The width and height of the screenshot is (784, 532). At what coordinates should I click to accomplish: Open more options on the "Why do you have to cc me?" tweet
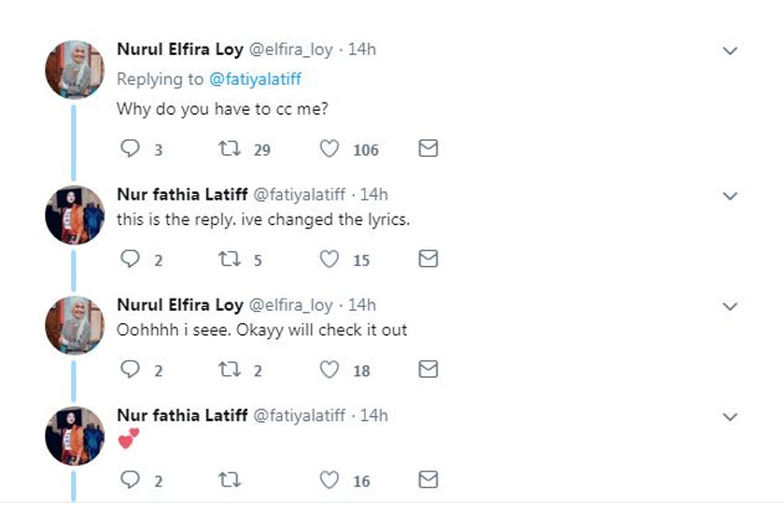[731, 50]
